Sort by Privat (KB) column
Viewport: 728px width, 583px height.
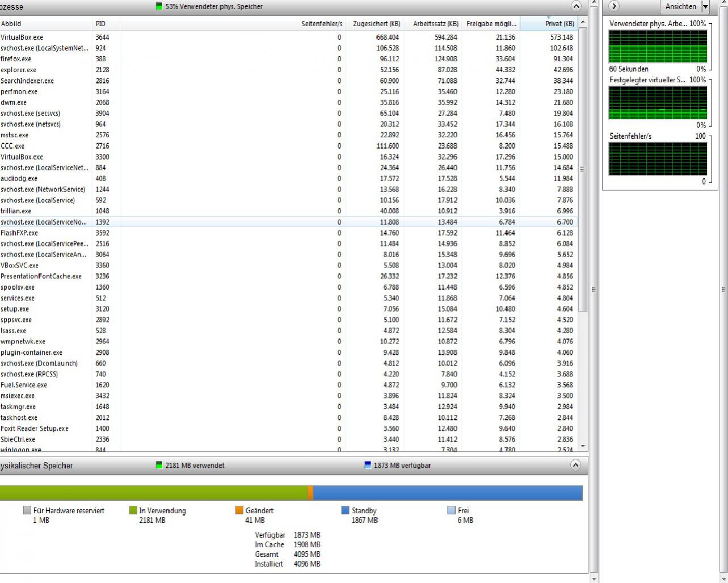tap(549, 24)
